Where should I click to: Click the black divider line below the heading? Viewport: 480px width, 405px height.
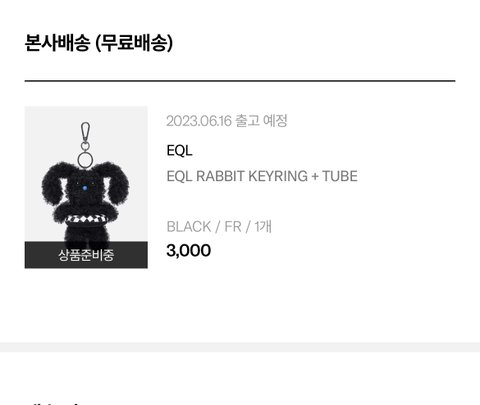pos(240,81)
